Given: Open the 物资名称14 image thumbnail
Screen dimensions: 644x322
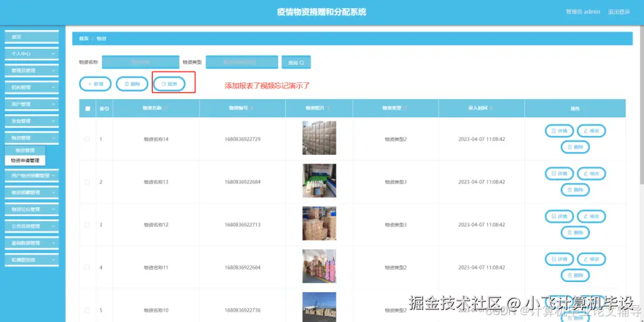Looking at the screenshot, I should (x=319, y=138).
